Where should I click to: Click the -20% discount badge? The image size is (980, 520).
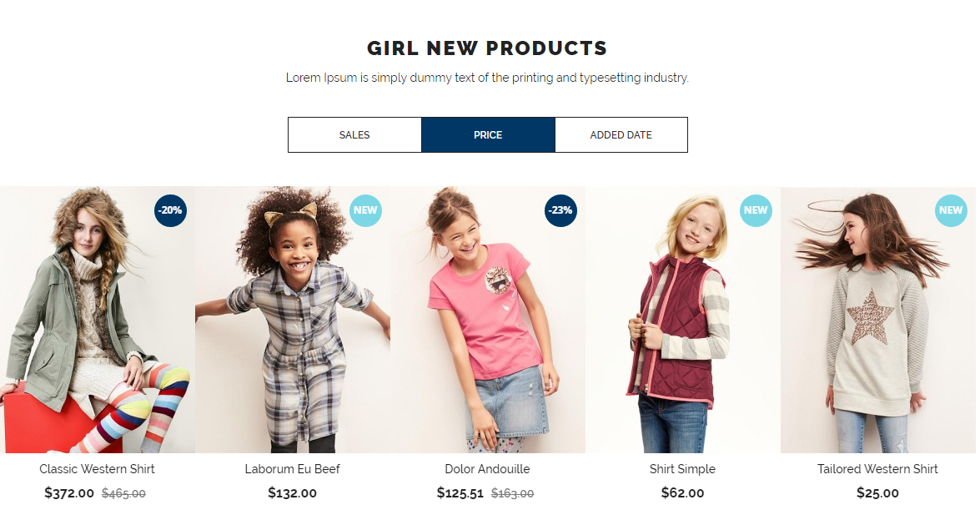[x=170, y=210]
